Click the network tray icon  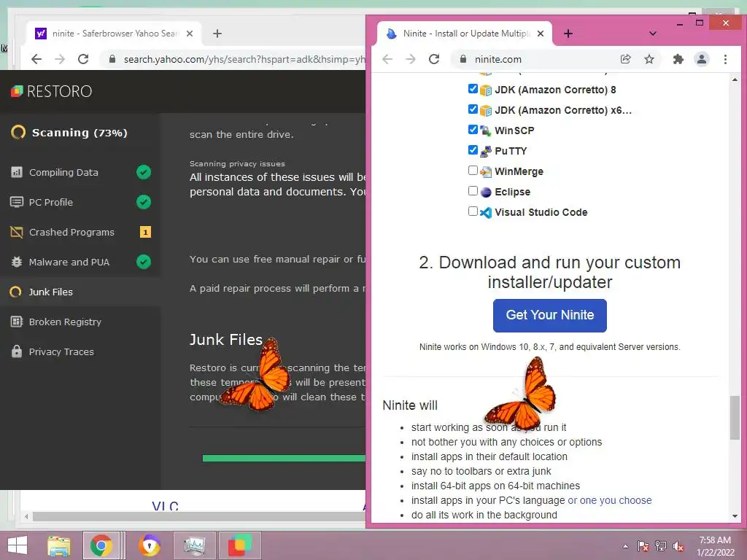[661, 546]
